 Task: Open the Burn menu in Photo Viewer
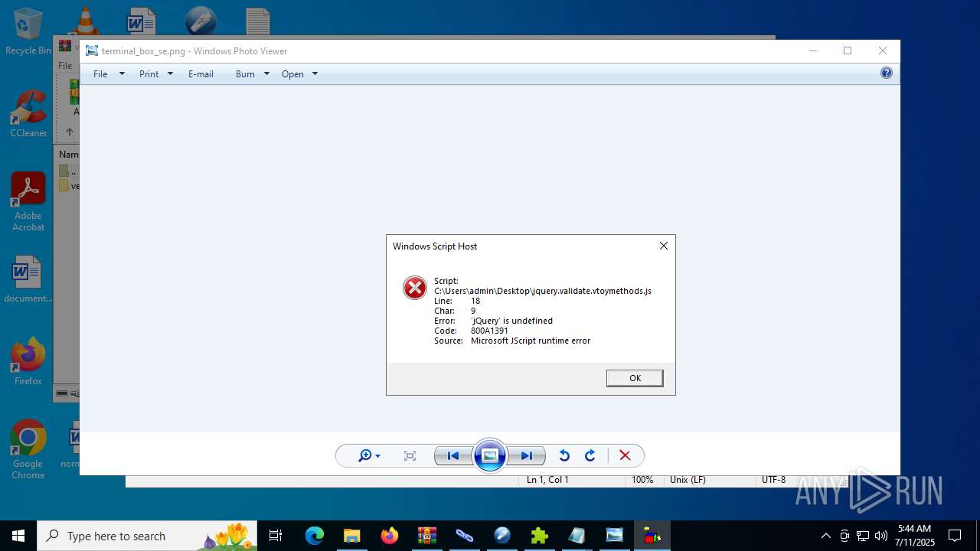pyautogui.click(x=245, y=74)
